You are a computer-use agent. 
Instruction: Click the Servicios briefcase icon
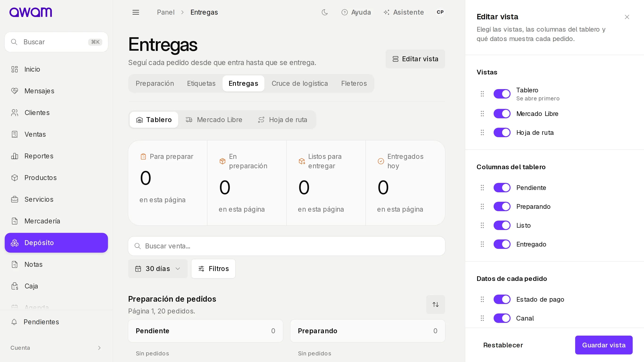(15, 199)
